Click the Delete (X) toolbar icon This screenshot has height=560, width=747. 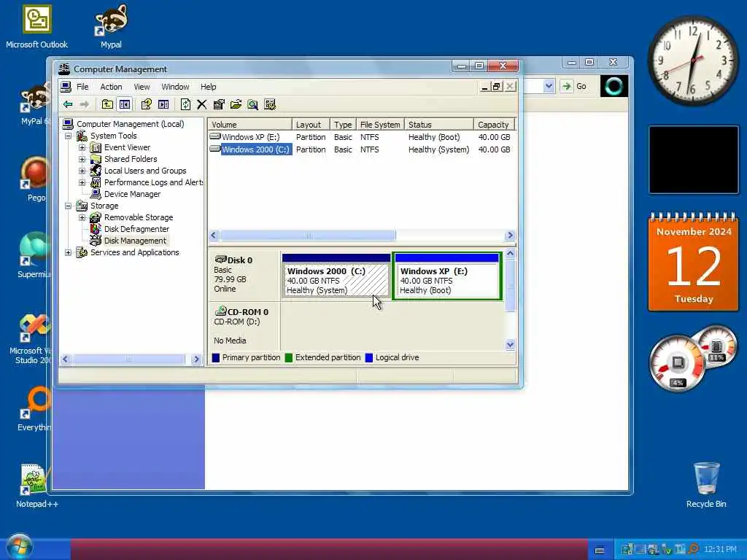click(202, 104)
